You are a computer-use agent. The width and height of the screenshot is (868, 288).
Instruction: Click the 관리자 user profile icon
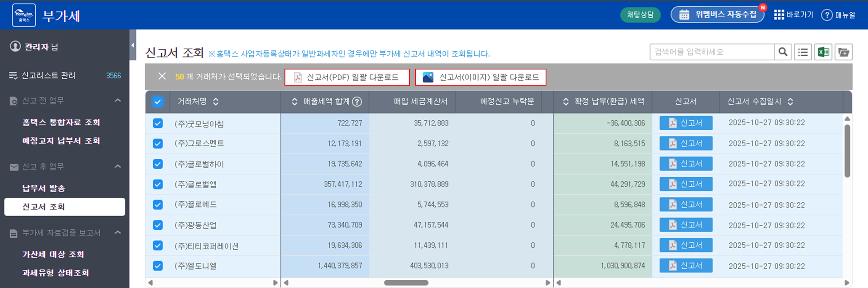[15, 47]
